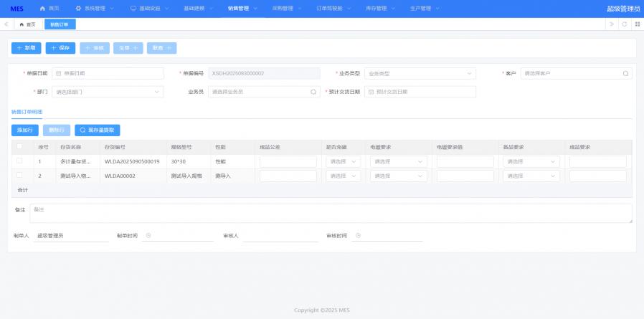Open the 业务类型 dropdown

(420, 73)
